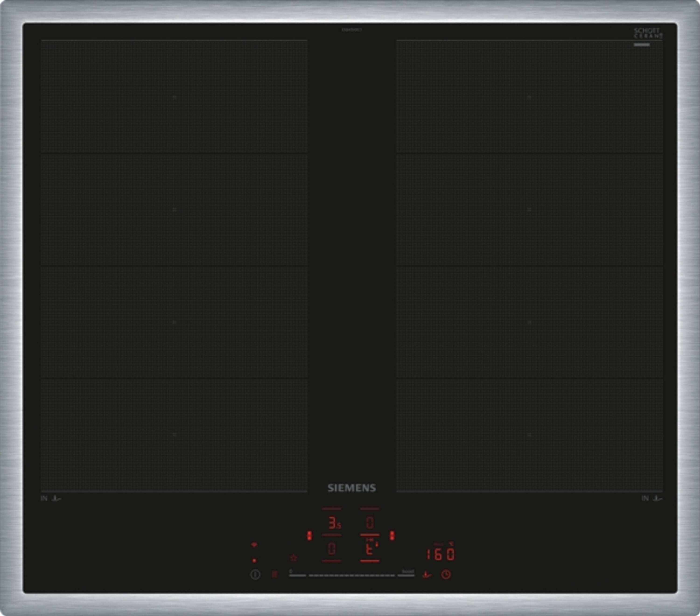Tap the red dot below the Wi-Fi symbol
The width and height of the screenshot is (700, 616).
254,560
